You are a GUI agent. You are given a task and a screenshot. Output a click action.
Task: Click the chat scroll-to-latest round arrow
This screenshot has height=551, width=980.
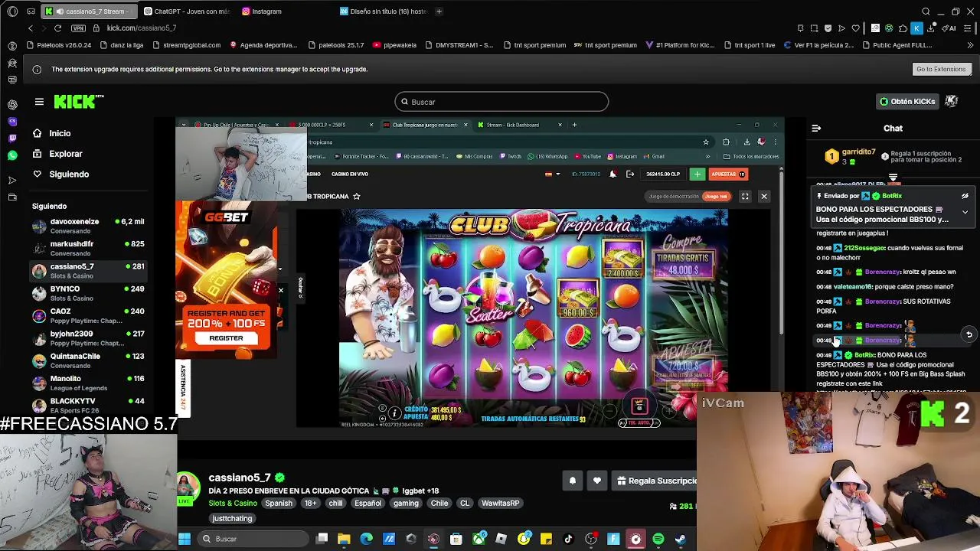pos(969,334)
